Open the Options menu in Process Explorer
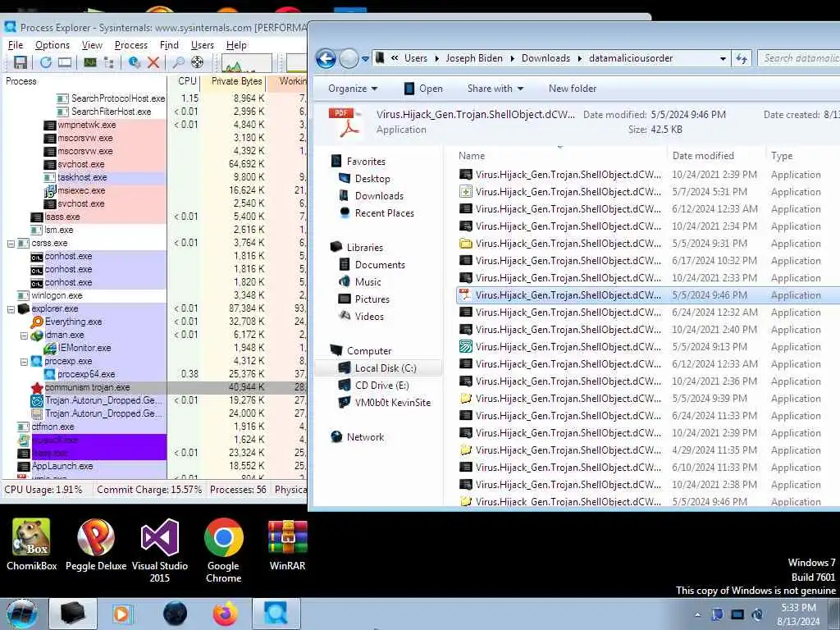This screenshot has width=840, height=630. tap(52, 45)
